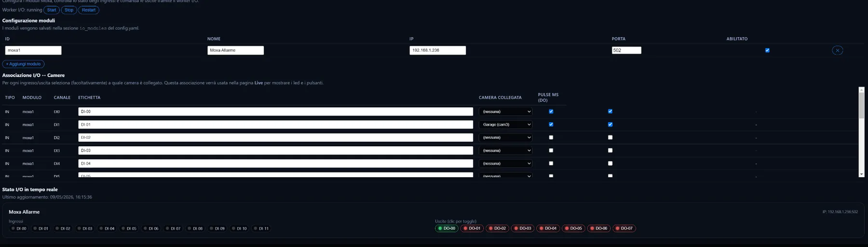Start the I/O worker
The image size is (868, 247).
click(x=52, y=10)
